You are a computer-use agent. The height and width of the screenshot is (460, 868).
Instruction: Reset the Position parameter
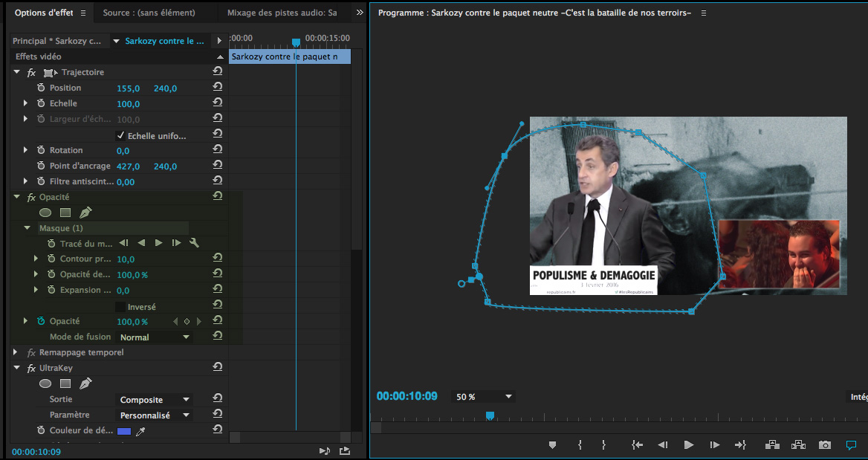point(217,88)
